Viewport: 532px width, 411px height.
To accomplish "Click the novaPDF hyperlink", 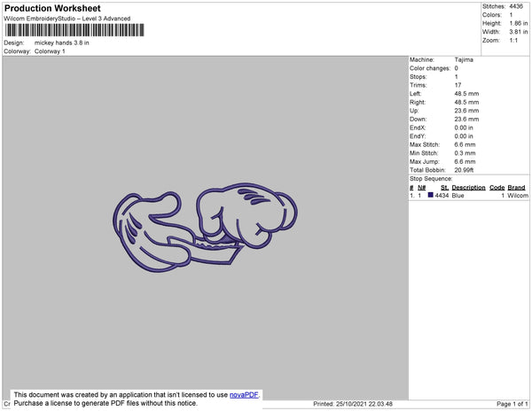I will pyautogui.click(x=244, y=395).
